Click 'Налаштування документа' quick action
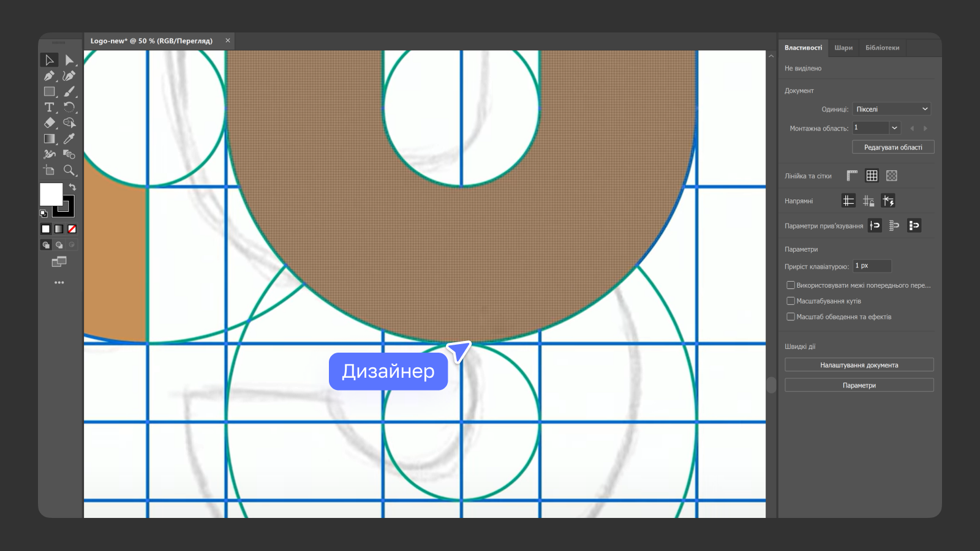980x551 pixels. click(x=859, y=364)
